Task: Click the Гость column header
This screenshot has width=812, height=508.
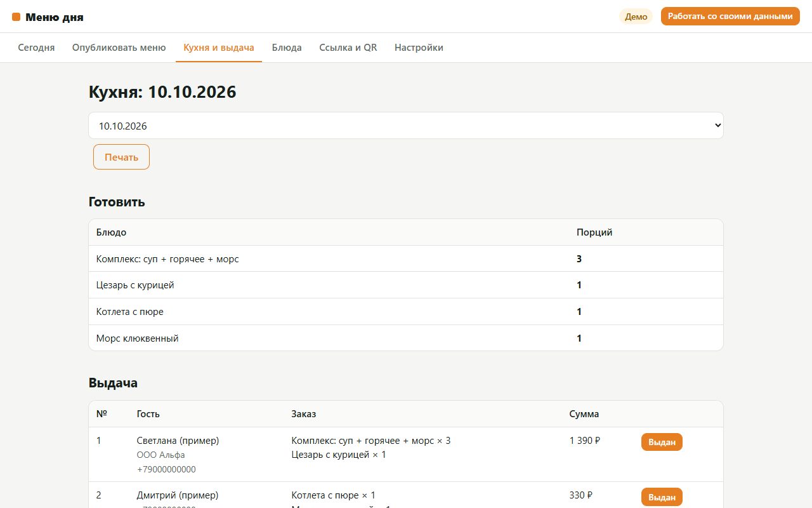Action: (148, 414)
